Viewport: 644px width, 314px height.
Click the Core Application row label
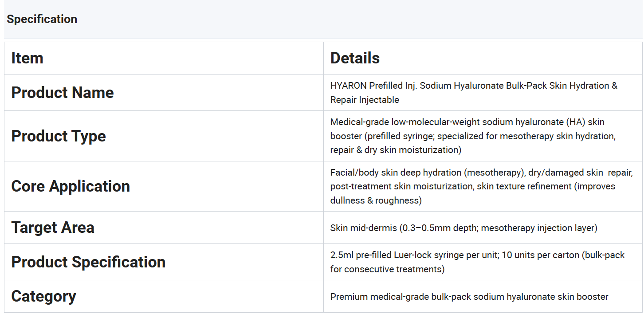pyautogui.click(x=71, y=186)
